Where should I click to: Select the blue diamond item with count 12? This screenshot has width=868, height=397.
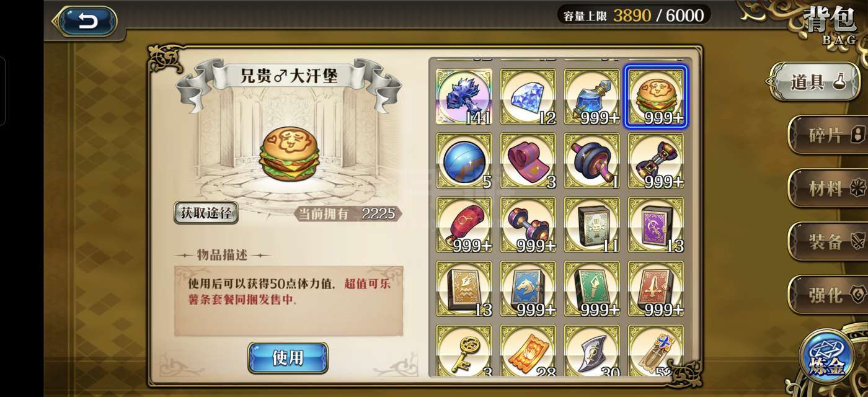coord(528,97)
